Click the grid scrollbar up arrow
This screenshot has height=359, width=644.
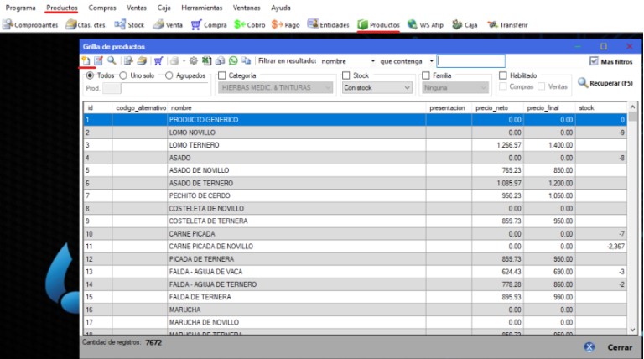click(632, 107)
